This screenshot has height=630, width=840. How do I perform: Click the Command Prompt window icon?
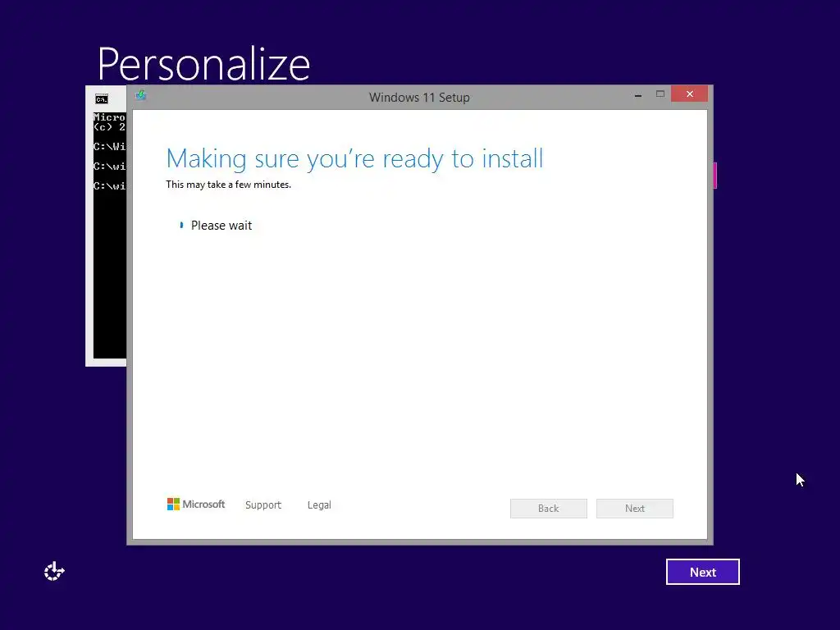101,99
